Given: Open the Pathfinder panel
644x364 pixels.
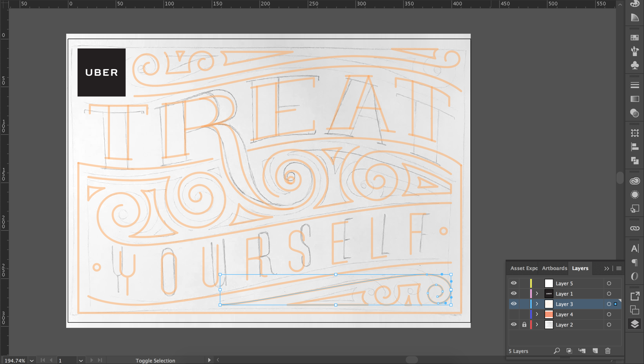Looking at the screenshot, I should [635, 161].
